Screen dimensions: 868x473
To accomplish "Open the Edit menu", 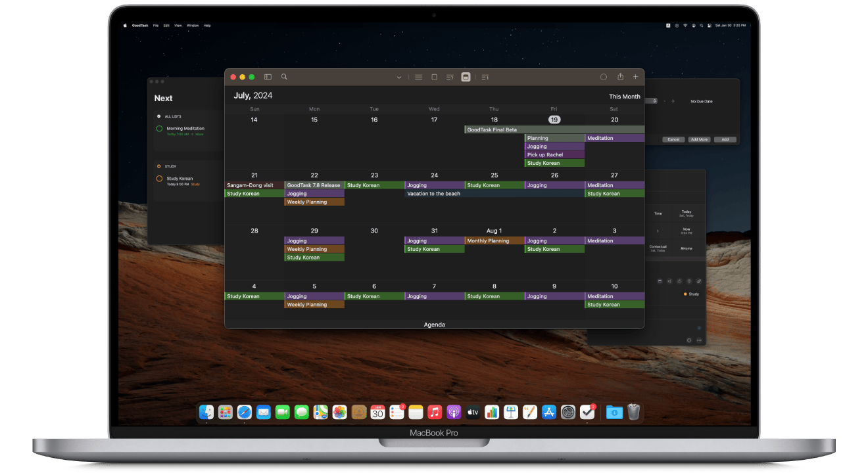I will 166,26.
